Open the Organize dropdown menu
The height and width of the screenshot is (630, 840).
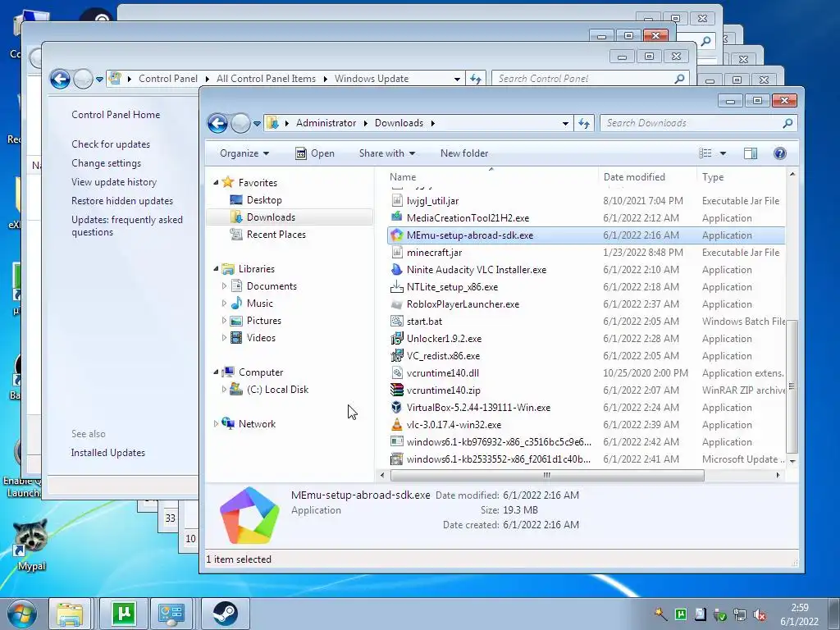[x=244, y=153]
